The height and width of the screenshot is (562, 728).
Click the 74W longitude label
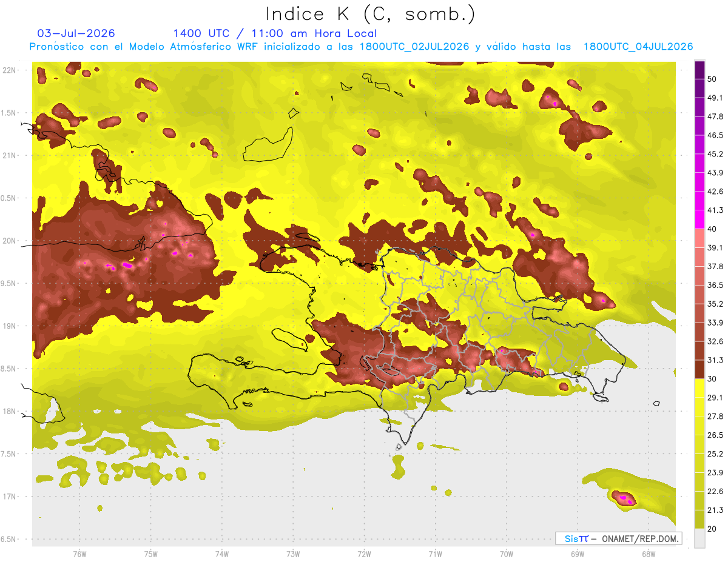coord(222,554)
